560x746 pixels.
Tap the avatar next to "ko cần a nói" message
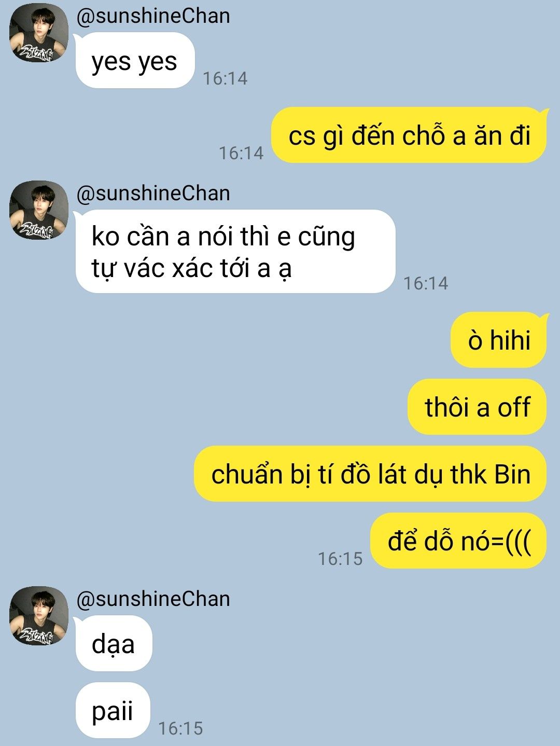tap(39, 210)
